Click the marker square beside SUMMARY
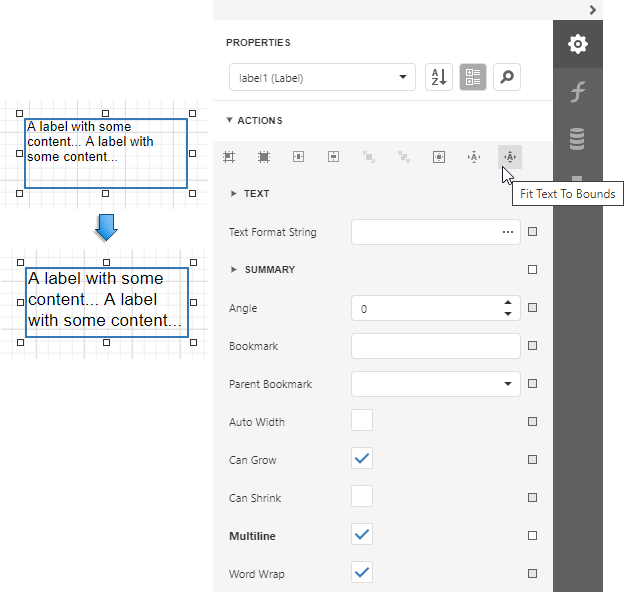Viewport: 626px width, 592px height. coord(532,269)
